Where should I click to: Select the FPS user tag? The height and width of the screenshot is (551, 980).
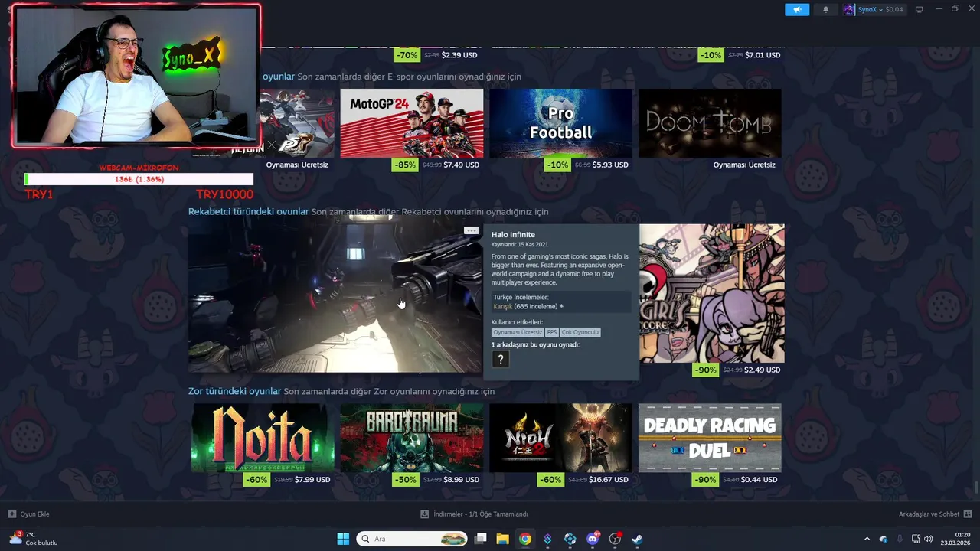[x=551, y=332]
